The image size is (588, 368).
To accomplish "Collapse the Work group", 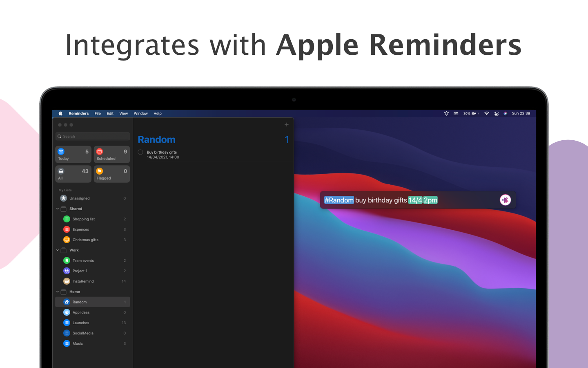I will click(x=58, y=250).
